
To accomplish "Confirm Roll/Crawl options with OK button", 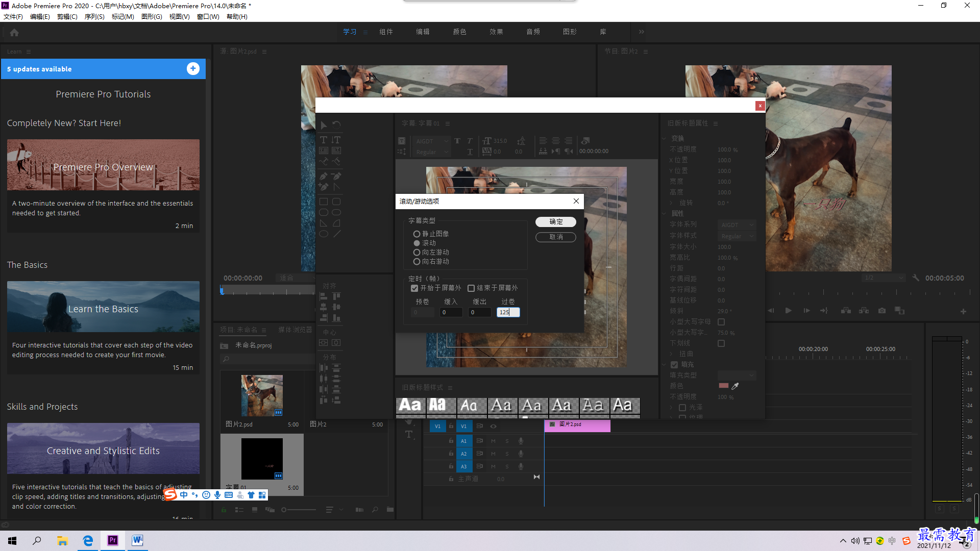I will [x=556, y=222].
